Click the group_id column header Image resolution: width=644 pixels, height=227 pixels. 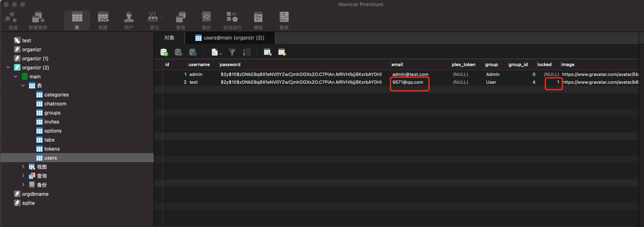click(522, 64)
